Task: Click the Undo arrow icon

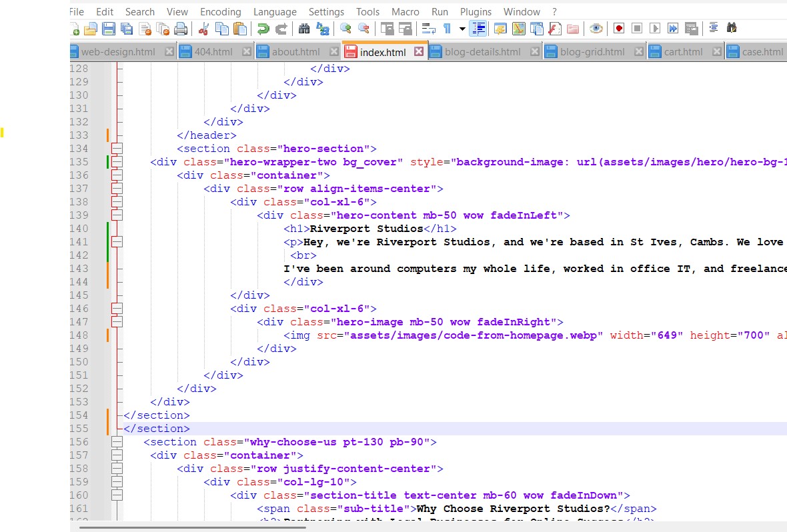Action: 263,29
